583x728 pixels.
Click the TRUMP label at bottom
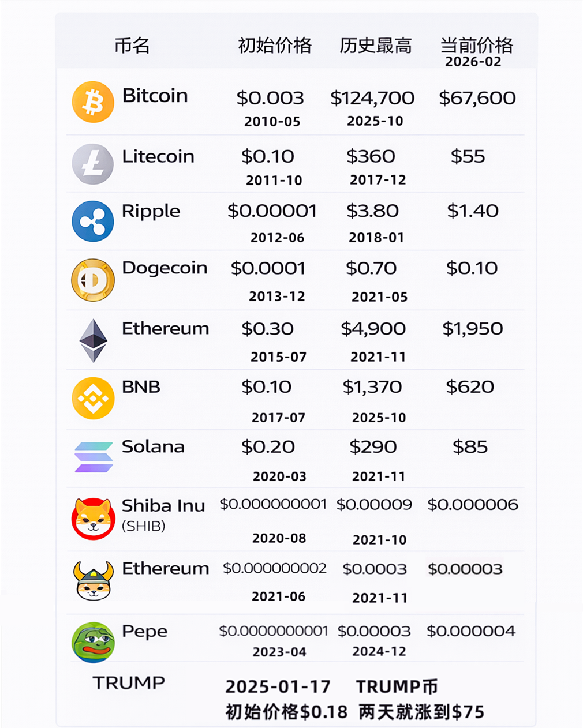[129, 682]
